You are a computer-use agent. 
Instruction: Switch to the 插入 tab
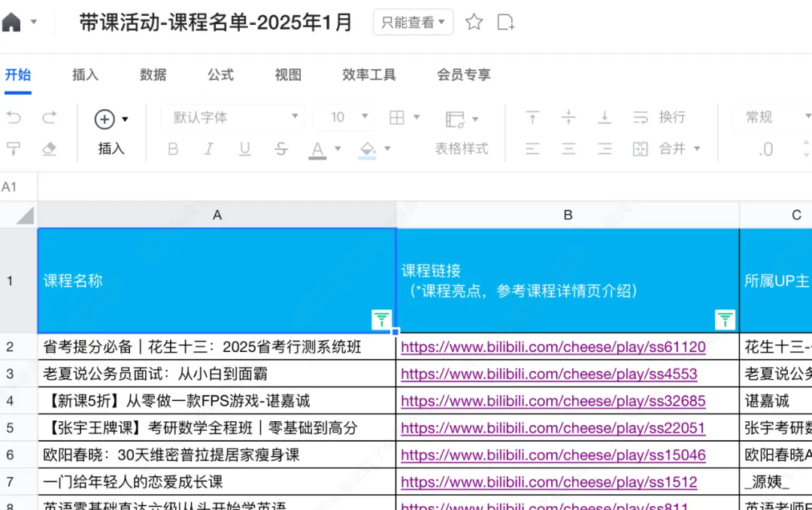(86, 74)
